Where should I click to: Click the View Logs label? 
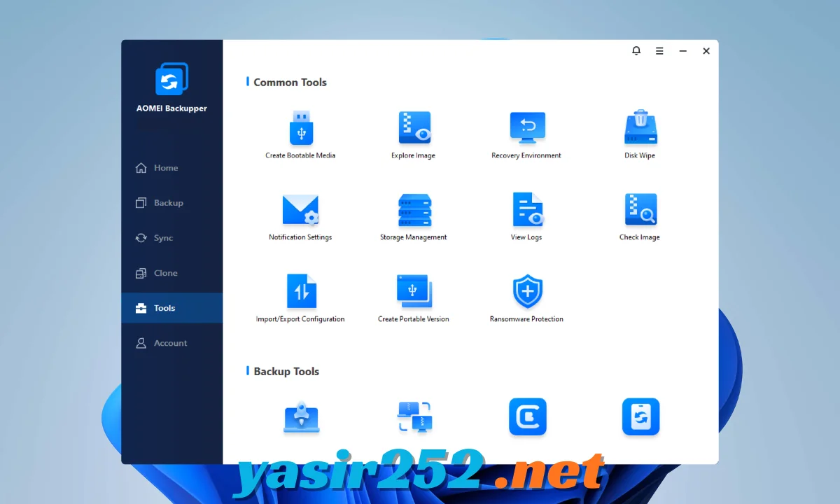526,237
